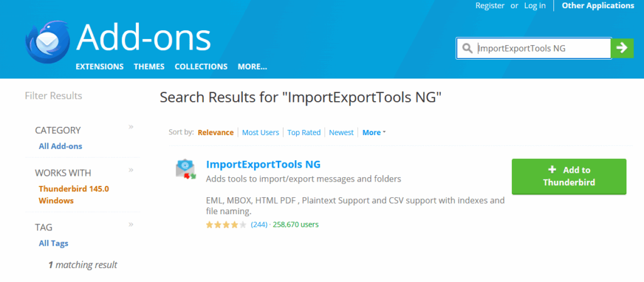Select the All Tags filter
Screen dimensions: 644x282
[53, 243]
